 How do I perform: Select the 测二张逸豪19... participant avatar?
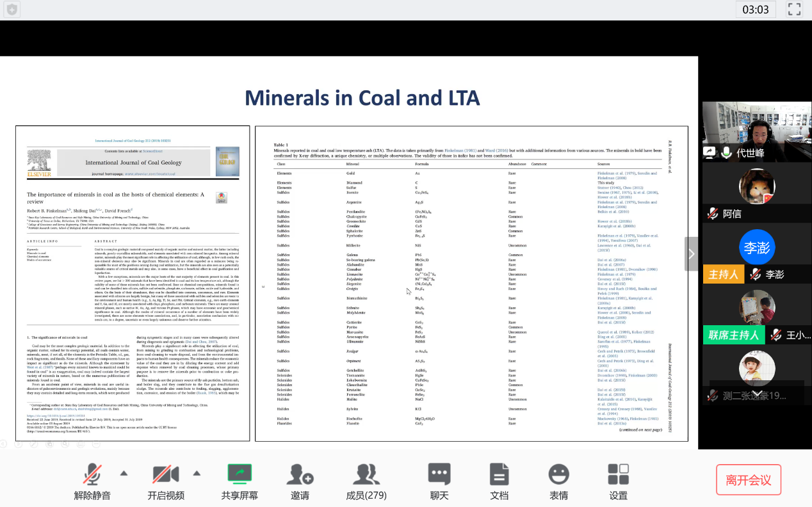pyautogui.click(x=757, y=369)
